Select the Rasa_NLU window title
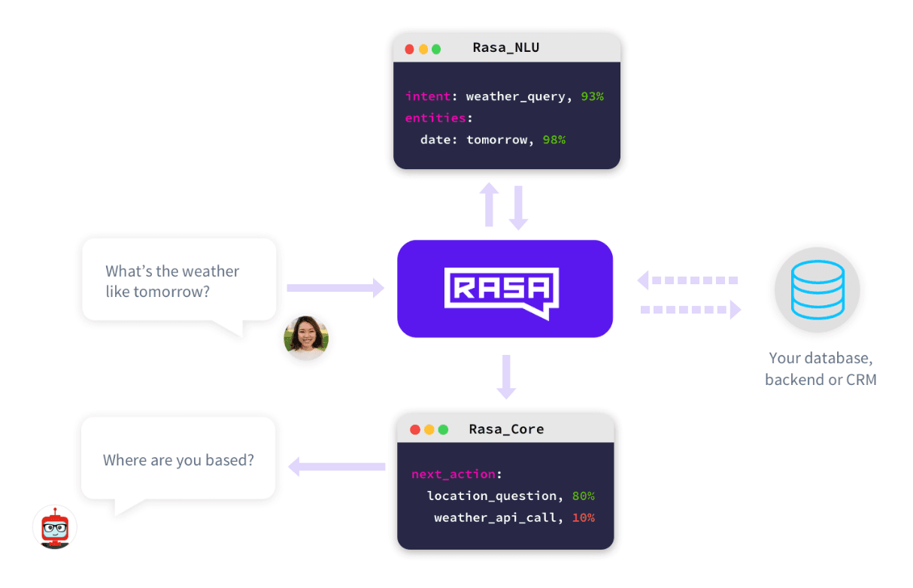913x588 pixels. [x=506, y=48]
